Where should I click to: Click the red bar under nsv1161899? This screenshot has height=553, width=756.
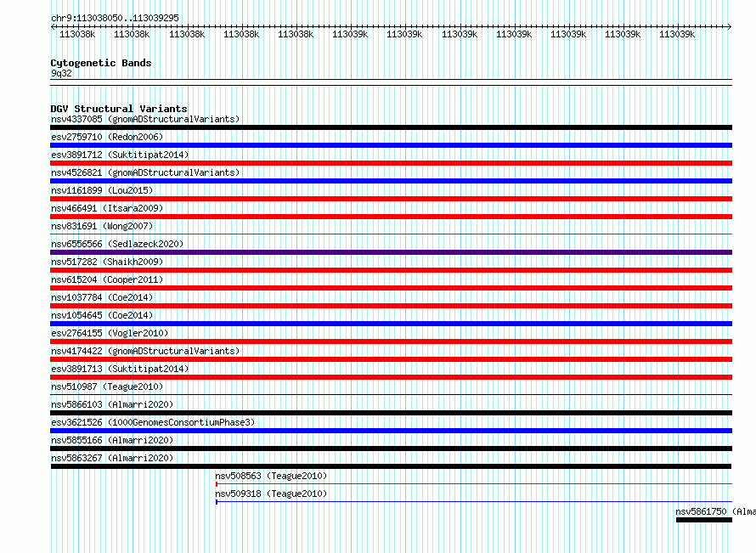point(391,199)
